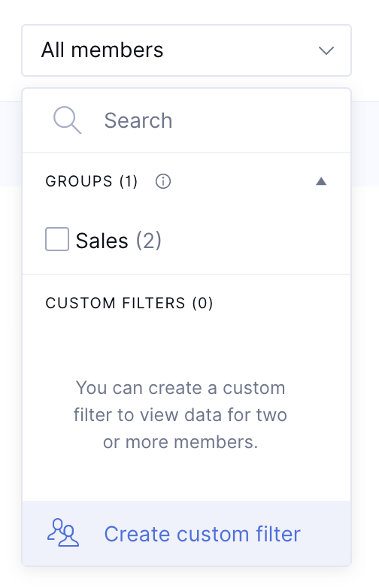Focus the Search input field

(x=186, y=120)
